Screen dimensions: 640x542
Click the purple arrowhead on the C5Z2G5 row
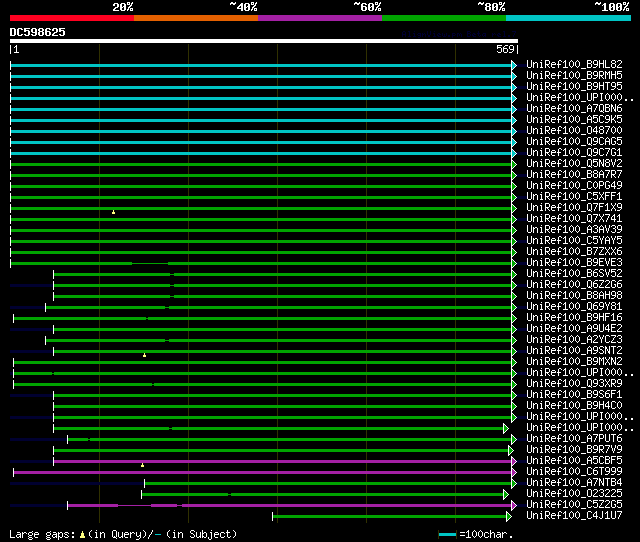tap(514, 505)
